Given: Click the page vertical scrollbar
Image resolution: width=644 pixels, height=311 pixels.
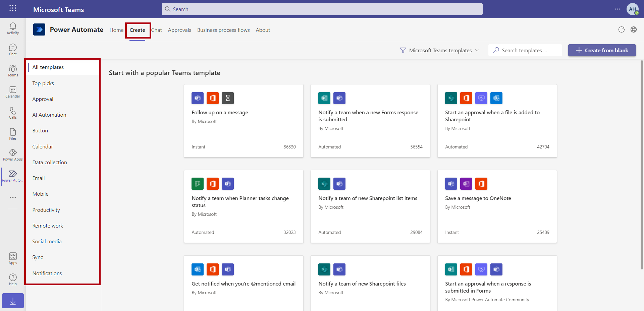Looking at the screenshot, I should (642, 164).
